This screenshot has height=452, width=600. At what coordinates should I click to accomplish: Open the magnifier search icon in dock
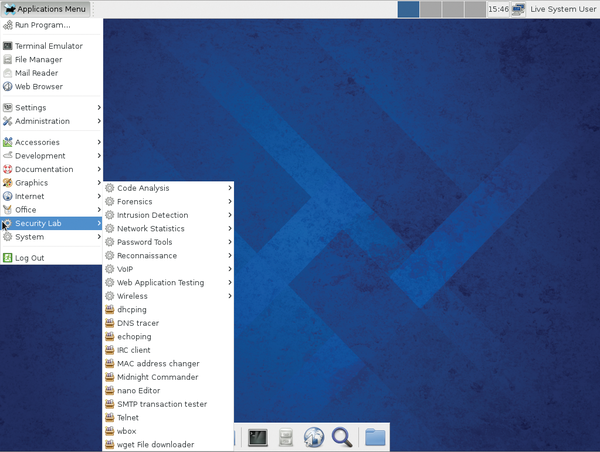click(341, 437)
